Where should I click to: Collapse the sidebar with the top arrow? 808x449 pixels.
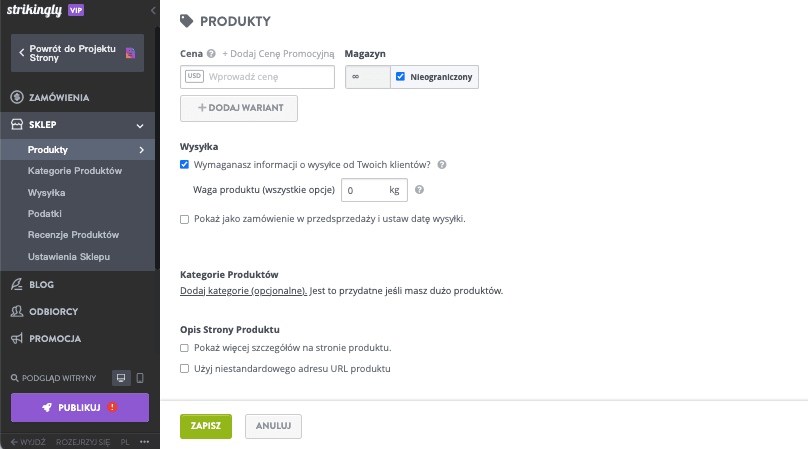(x=153, y=10)
